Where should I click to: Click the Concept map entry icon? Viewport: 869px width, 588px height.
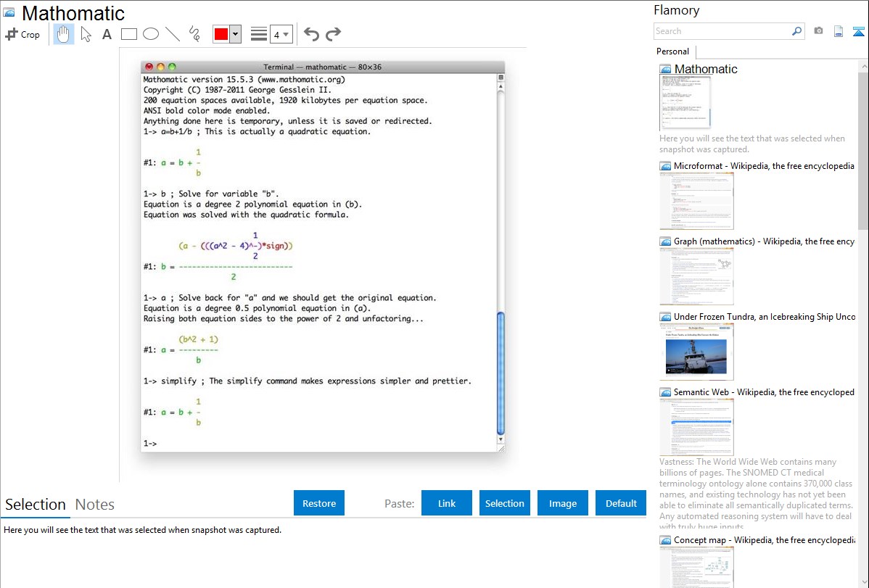(x=665, y=540)
